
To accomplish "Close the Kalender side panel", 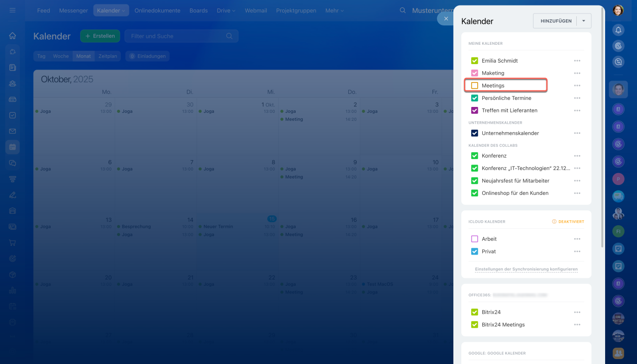I will click(x=446, y=18).
